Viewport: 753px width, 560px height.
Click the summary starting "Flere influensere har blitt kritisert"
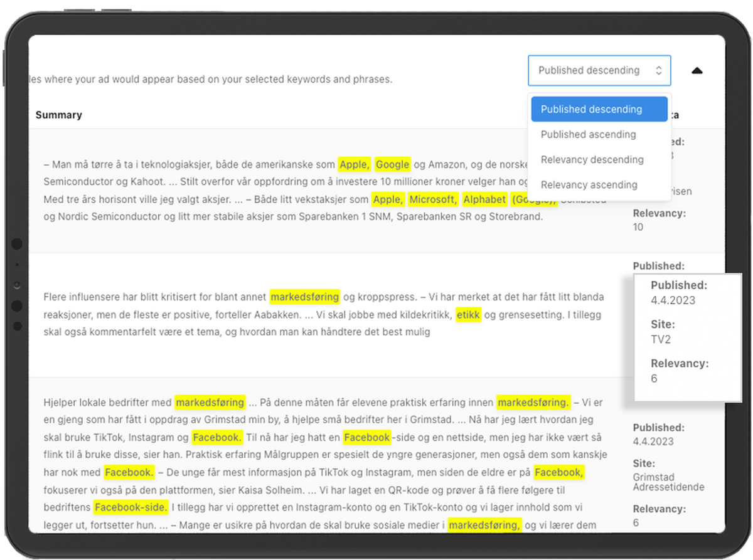click(x=324, y=314)
